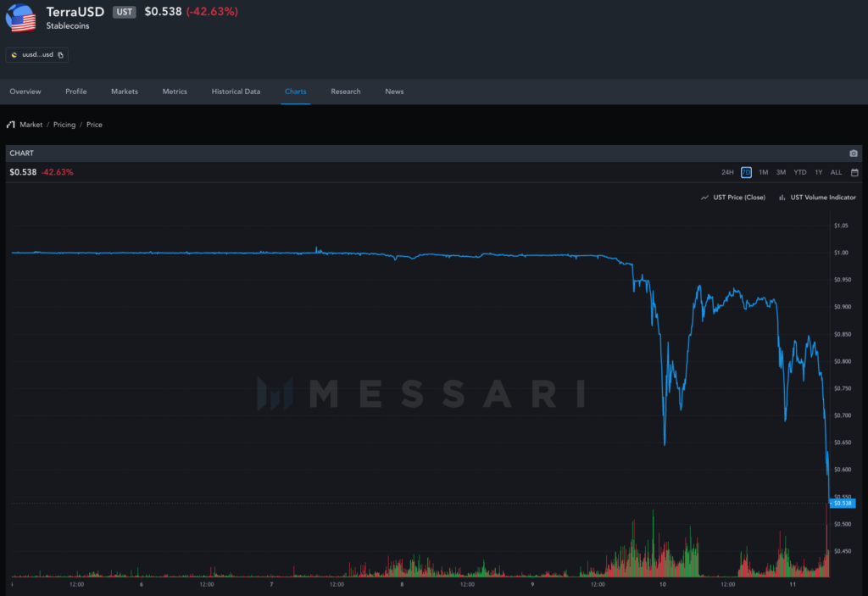868x596 pixels.
Task: Click the UST ticker badge
Action: point(124,12)
